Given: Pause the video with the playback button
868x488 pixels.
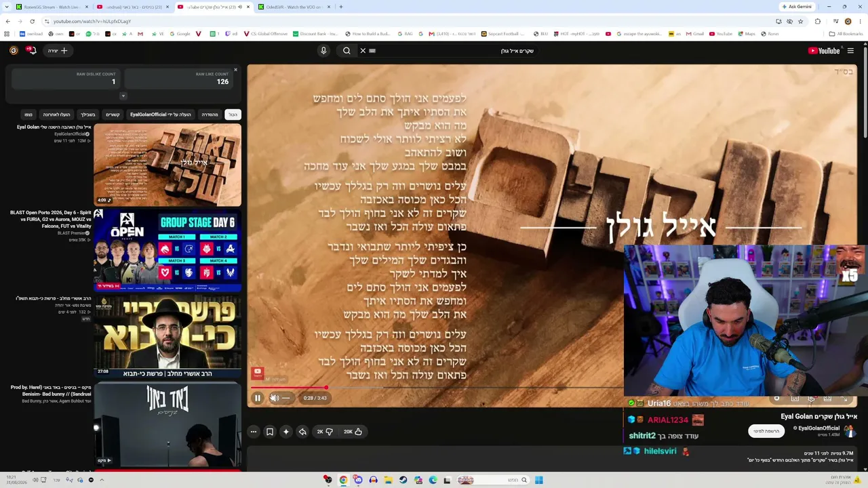Looking at the screenshot, I should [x=258, y=398].
